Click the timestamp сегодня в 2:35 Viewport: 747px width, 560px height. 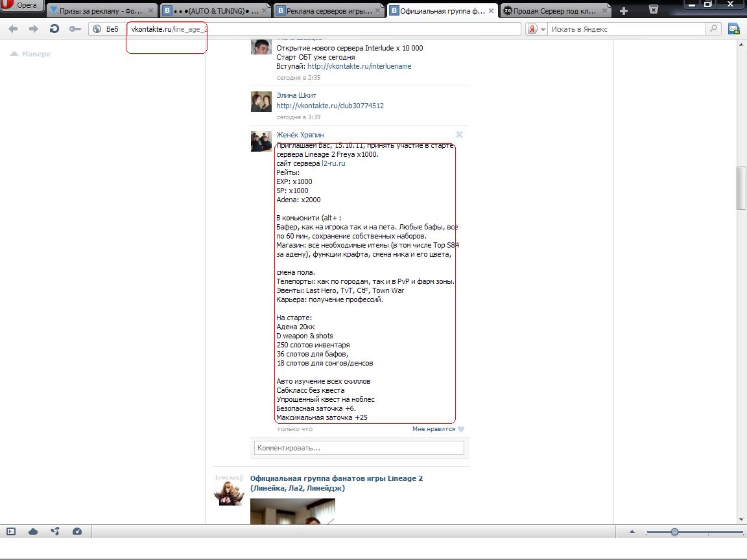[299, 78]
